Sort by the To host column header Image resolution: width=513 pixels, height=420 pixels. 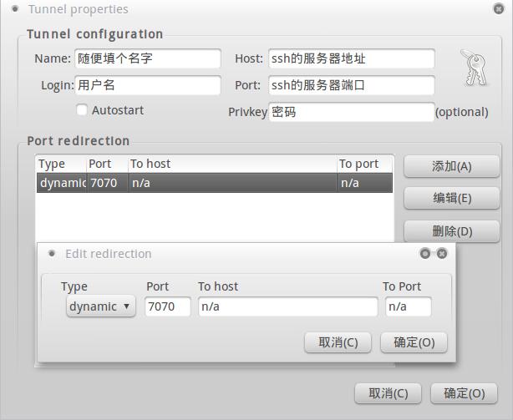coord(232,164)
